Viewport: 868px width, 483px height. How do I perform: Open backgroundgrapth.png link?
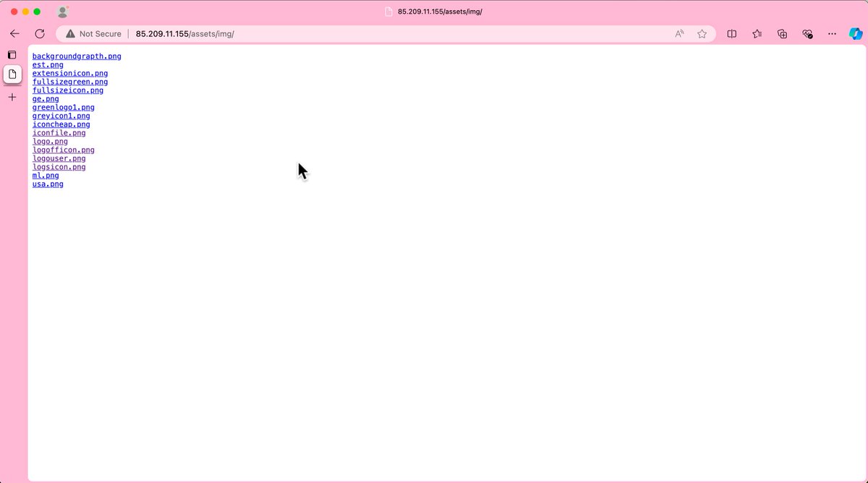point(77,56)
